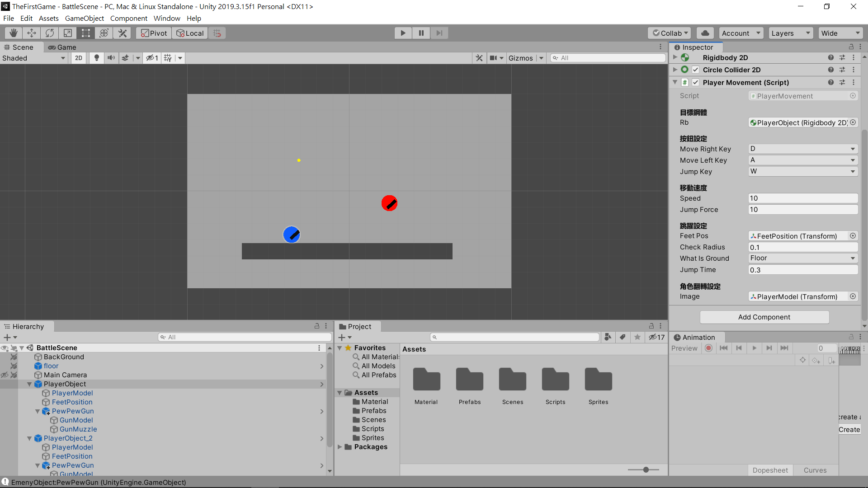Select the Rect tool

[x=86, y=33]
